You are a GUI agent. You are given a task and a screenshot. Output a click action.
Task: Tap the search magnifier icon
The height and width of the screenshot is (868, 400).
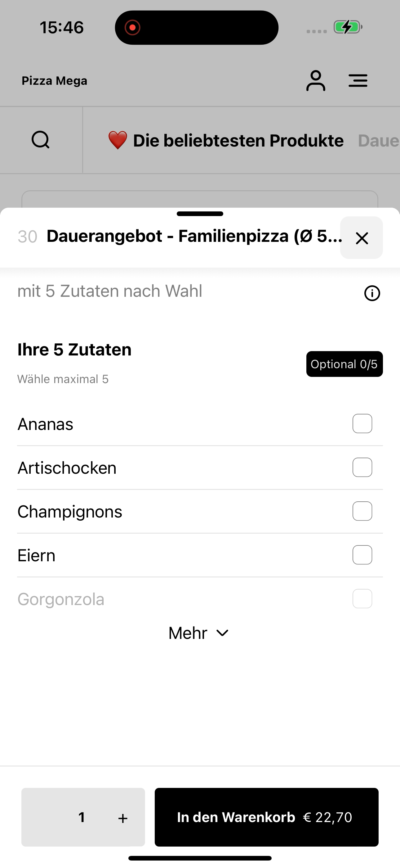click(x=41, y=140)
